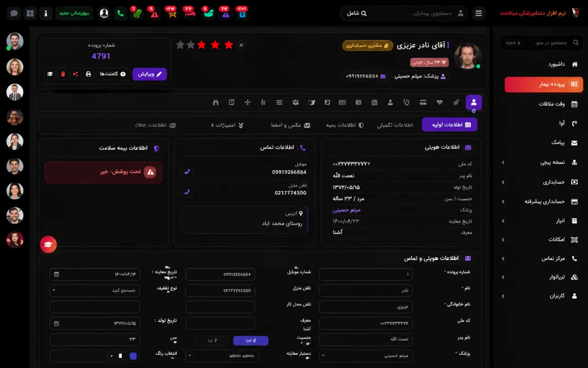Call mobile number 09919266884 phone icon
Viewport: 588px width, 368px height.
[x=187, y=172]
